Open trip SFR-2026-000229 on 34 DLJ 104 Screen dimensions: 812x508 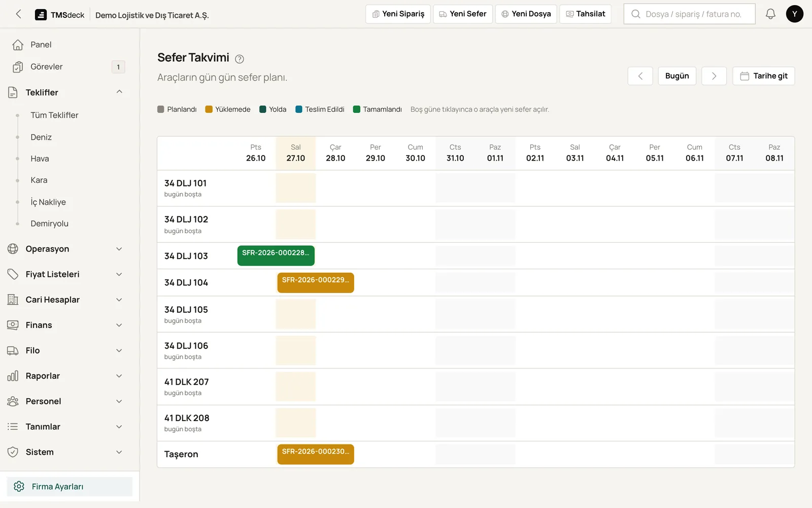316,282
